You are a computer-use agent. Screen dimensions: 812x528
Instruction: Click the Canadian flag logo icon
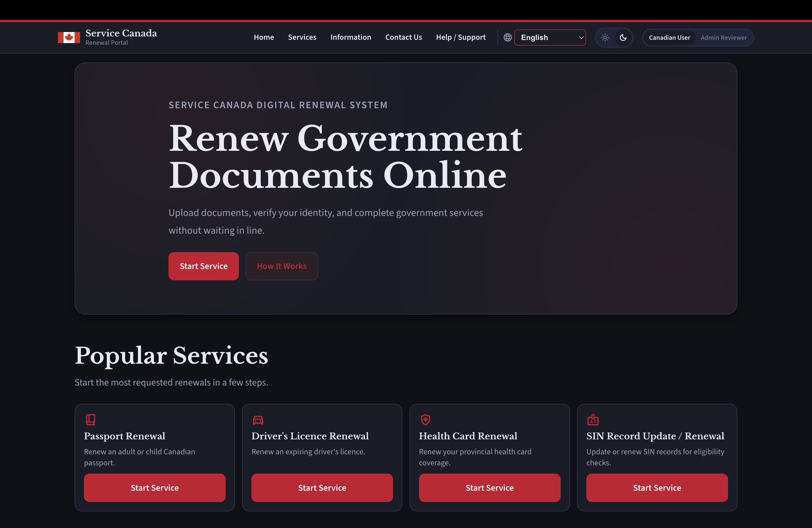click(69, 38)
